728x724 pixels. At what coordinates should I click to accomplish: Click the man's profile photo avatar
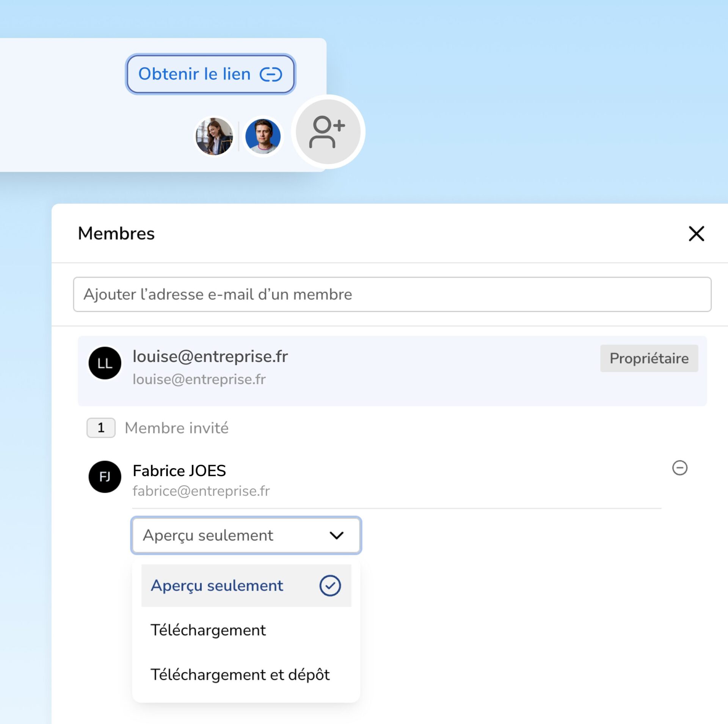263,136
